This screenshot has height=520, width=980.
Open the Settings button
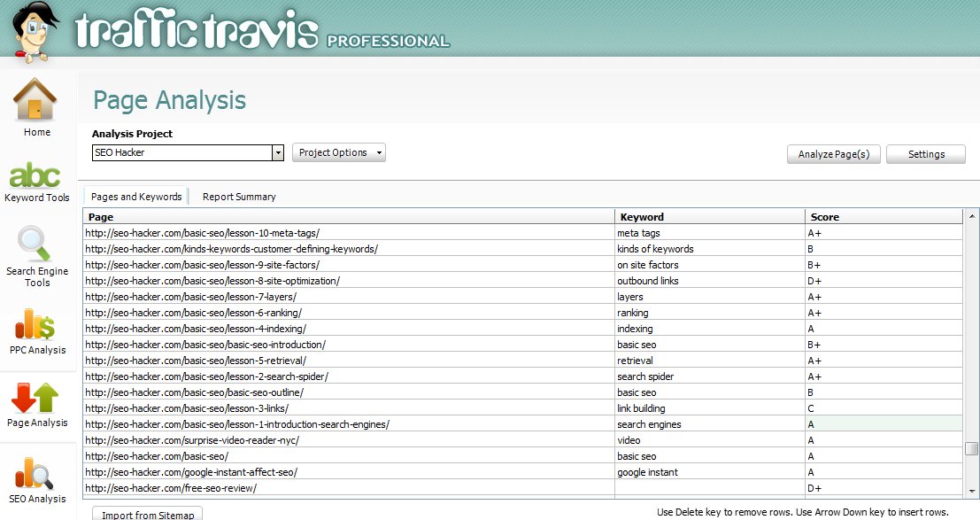point(926,154)
